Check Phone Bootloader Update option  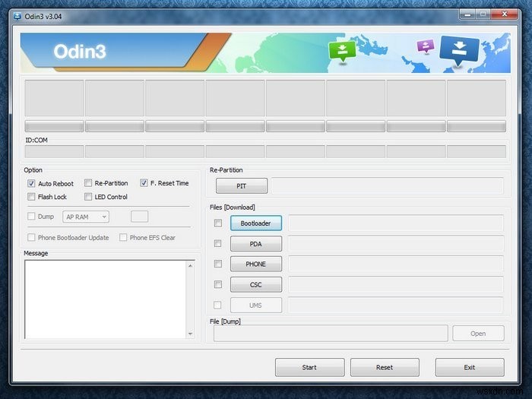[31, 237]
